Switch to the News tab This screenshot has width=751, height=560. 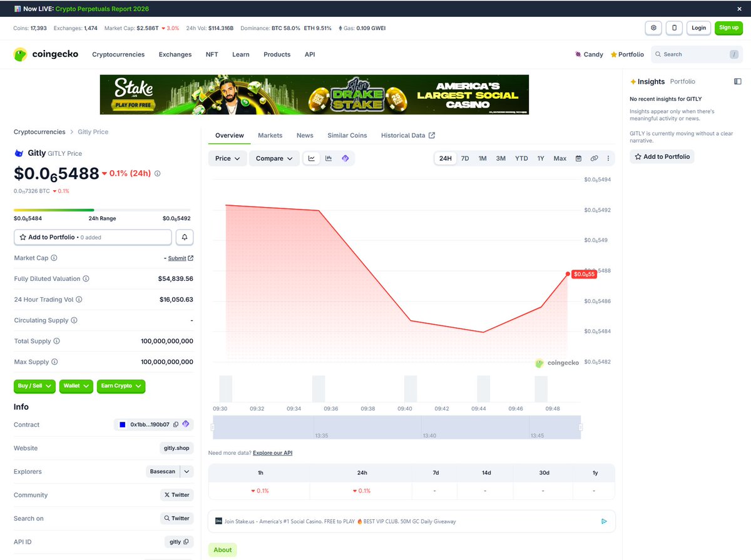coord(305,135)
